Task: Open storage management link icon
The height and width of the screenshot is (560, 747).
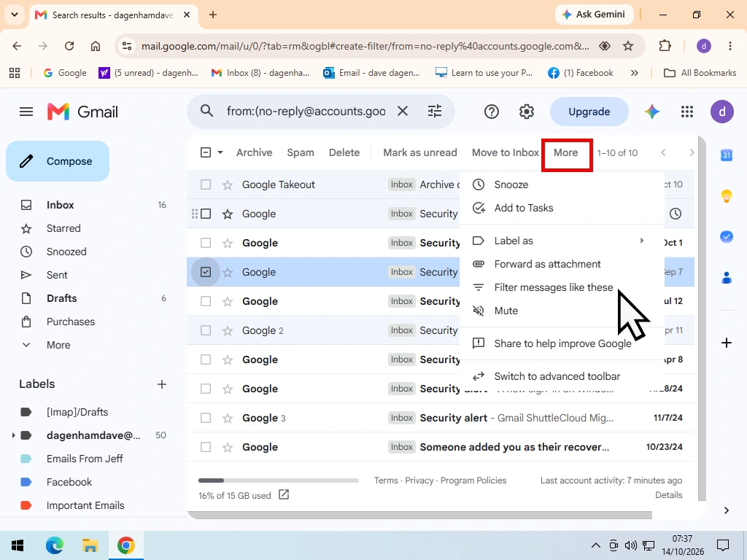Action: pos(284,495)
